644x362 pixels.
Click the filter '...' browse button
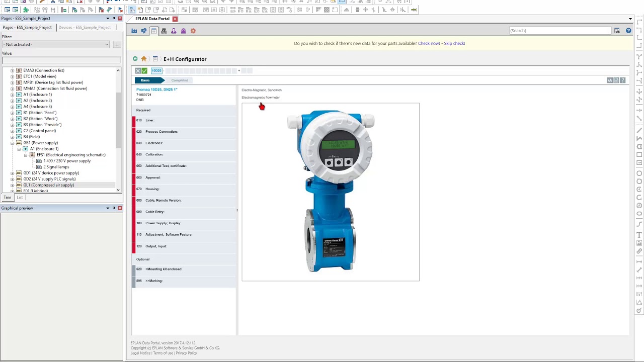[x=117, y=45]
